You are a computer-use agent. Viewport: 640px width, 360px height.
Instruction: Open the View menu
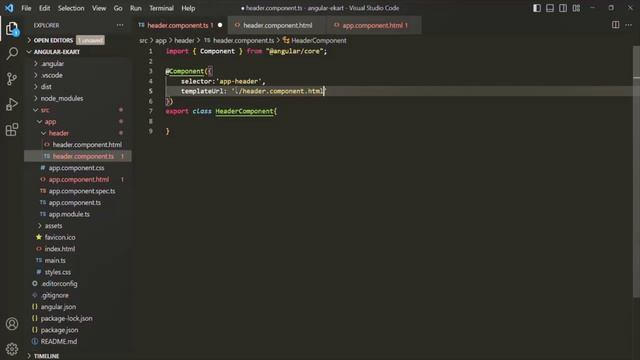point(99,8)
